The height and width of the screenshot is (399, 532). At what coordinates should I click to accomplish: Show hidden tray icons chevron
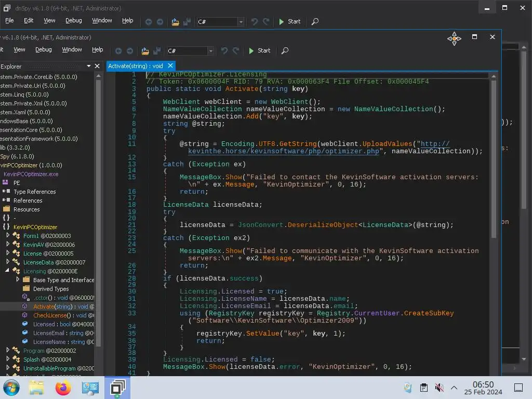point(454,388)
